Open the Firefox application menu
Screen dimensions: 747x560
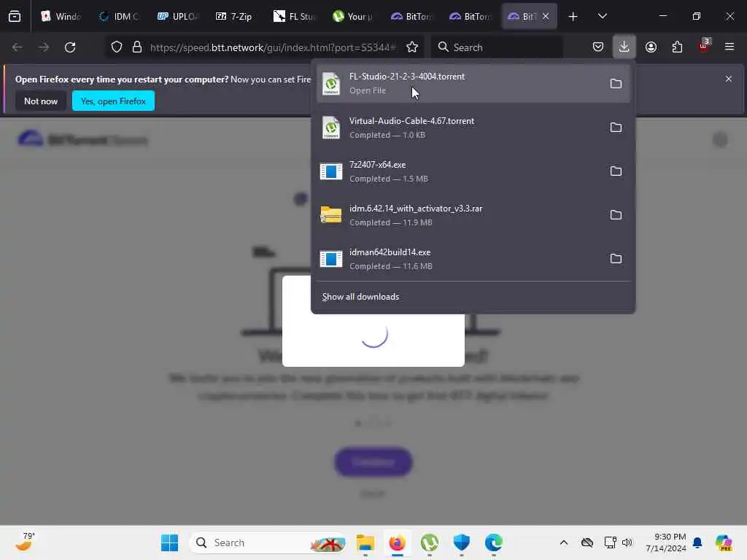(x=729, y=47)
